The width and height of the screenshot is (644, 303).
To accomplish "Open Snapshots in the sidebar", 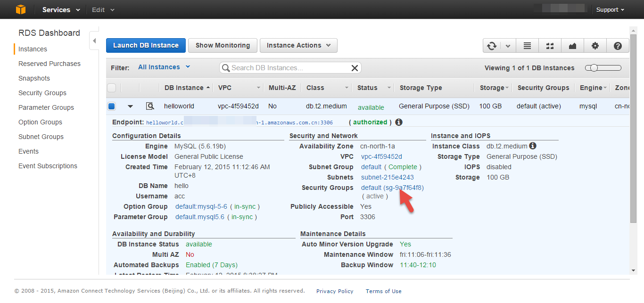I will coord(34,78).
